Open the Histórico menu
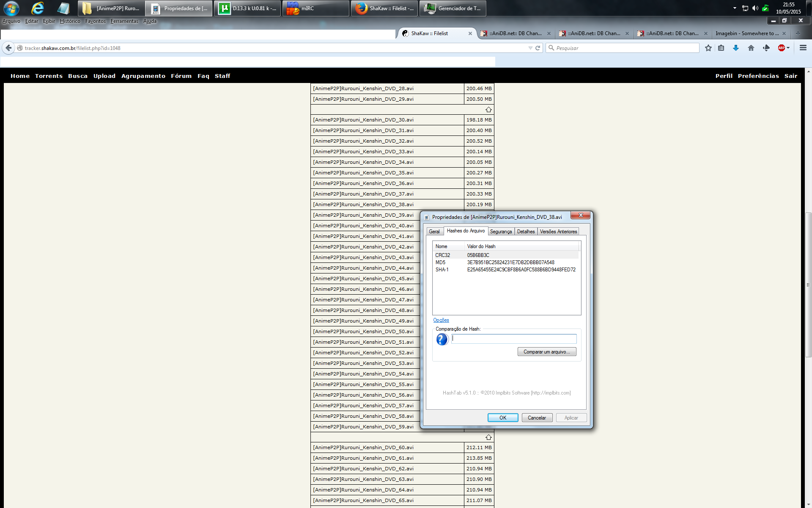The height and width of the screenshot is (508, 812). click(x=70, y=21)
